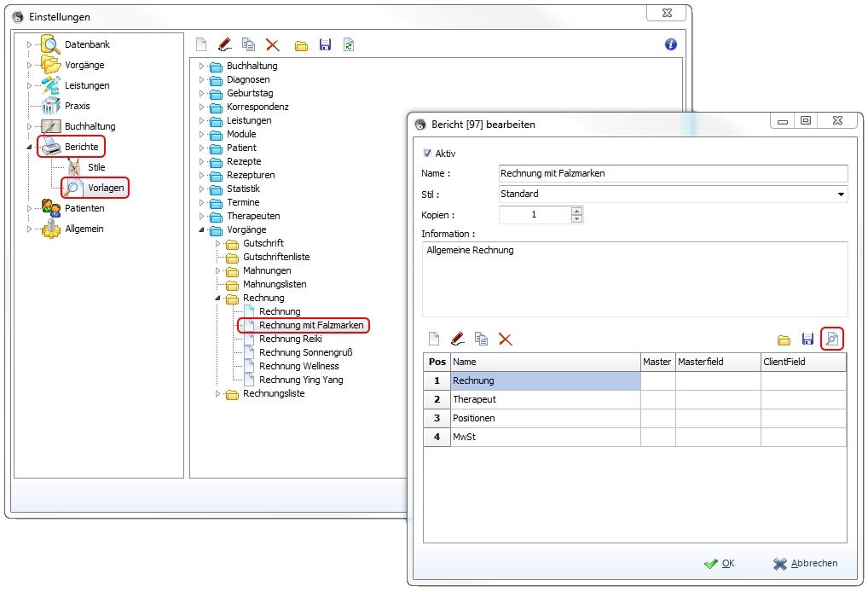
Task: Click Abbrechen button
Action: click(806, 563)
